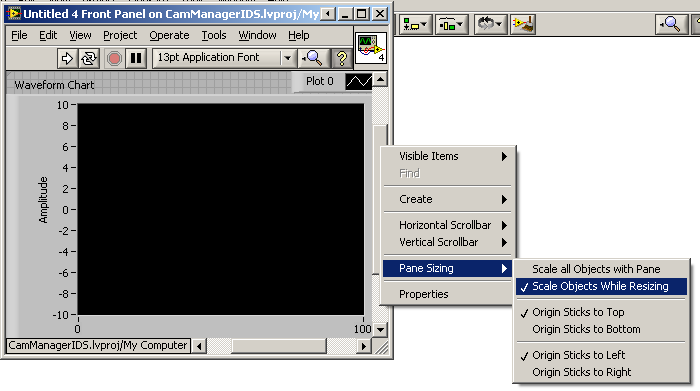Open the Operate menu
The image size is (700, 391).
169,35
